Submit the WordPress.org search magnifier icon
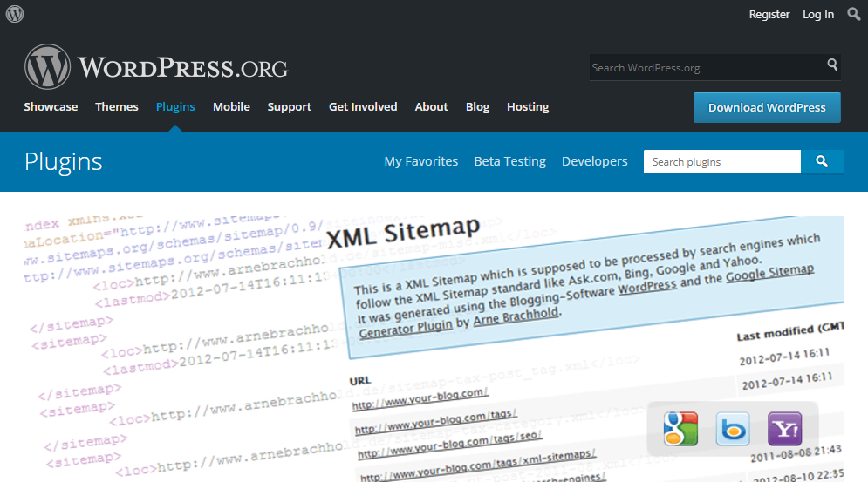The height and width of the screenshot is (496, 868). (832, 65)
